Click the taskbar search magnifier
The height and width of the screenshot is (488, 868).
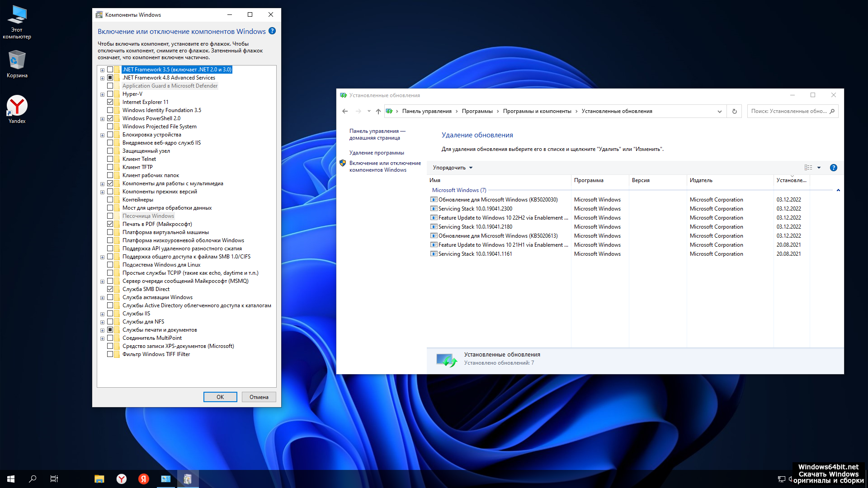(33, 479)
